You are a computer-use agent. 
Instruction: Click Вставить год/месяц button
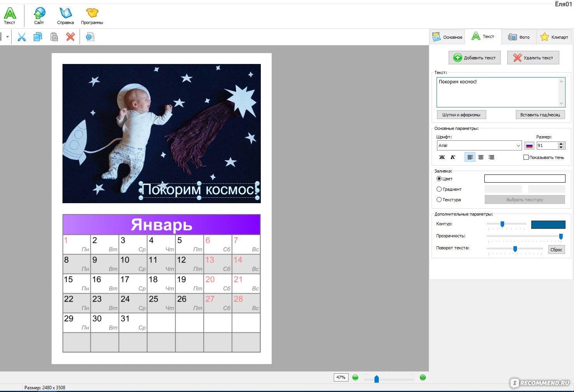(540, 115)
